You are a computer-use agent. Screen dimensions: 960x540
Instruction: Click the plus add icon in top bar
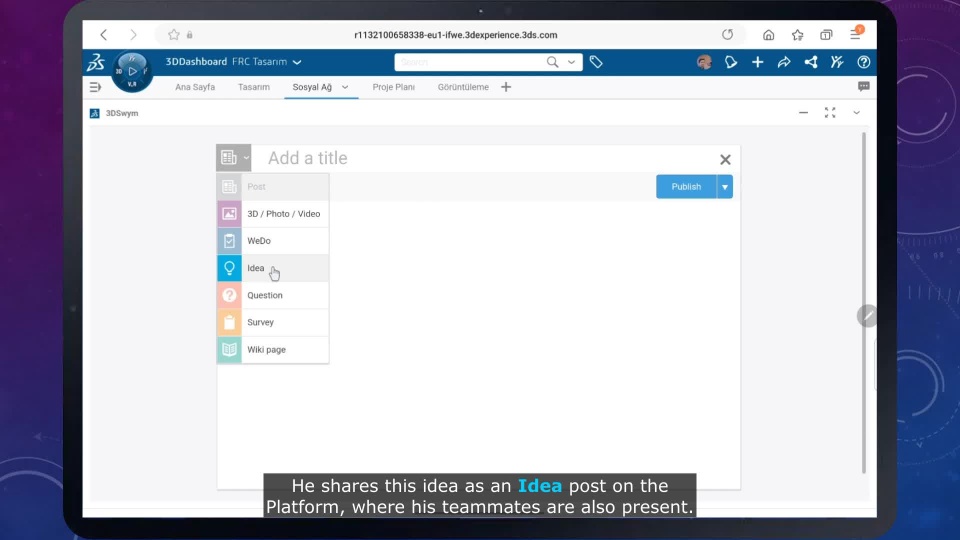coord(757,62)
